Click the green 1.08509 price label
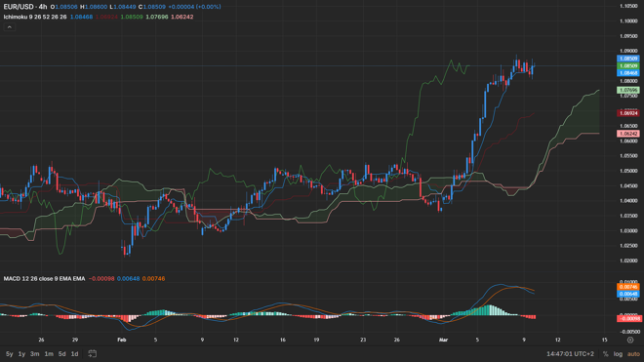Screen dimensions: 644x362 pos(628,65)
